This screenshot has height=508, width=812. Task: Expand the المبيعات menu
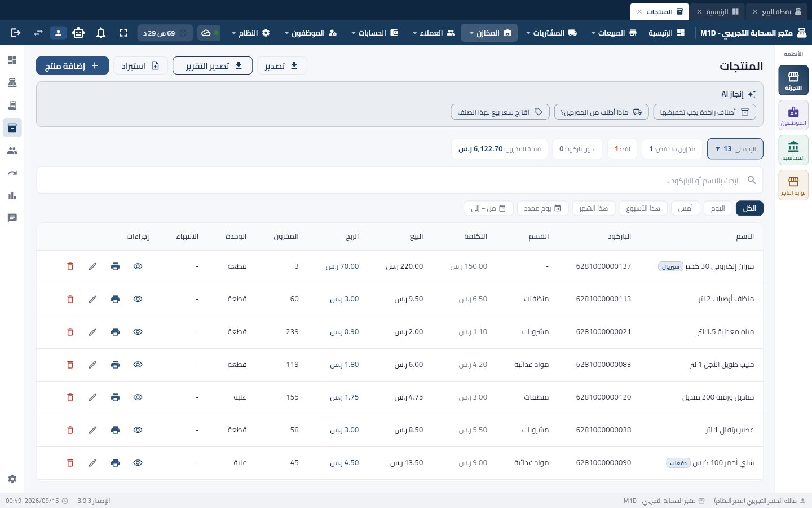click(x=614, y=33)
